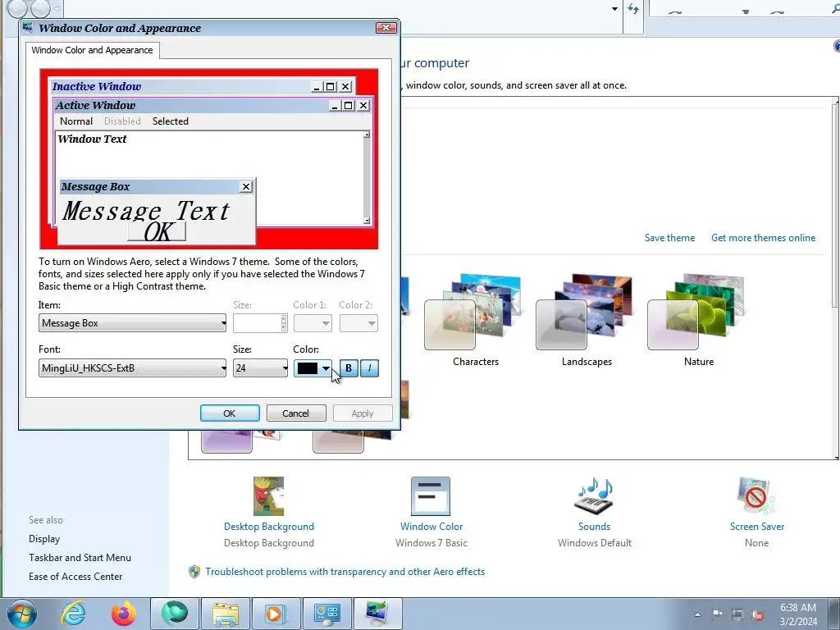Click the Window Color link text

431,527
